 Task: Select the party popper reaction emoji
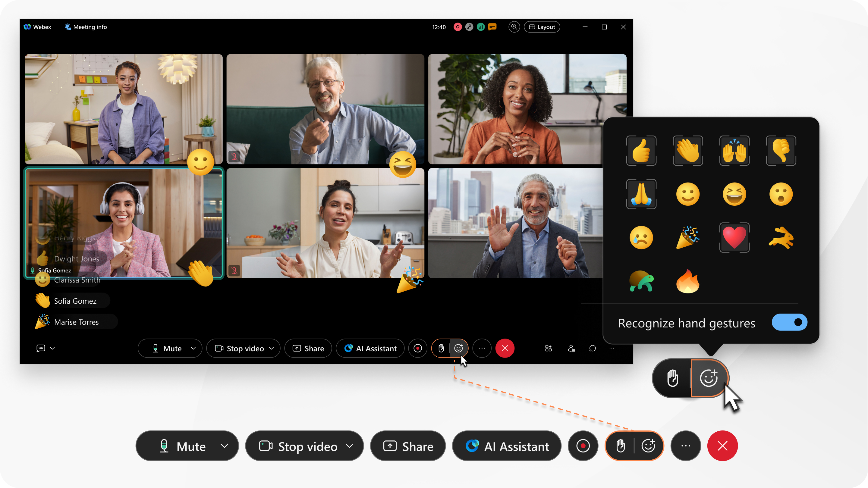[x=687, y=237]
